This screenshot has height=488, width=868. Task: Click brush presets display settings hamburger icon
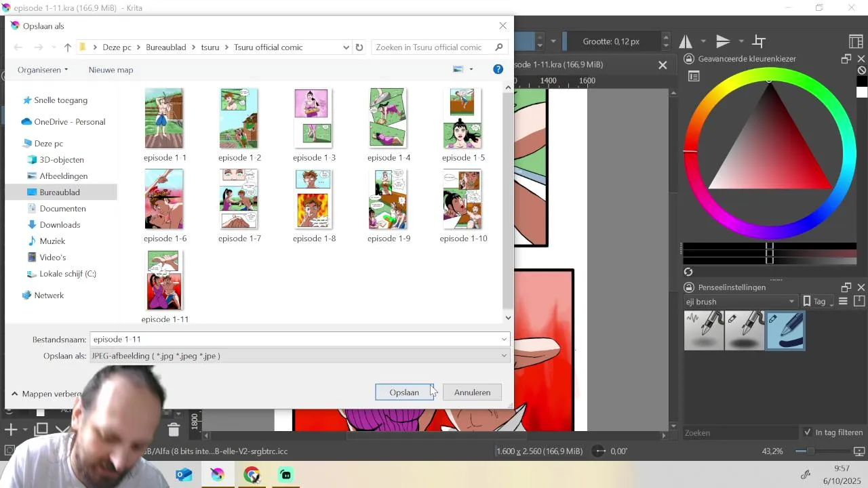click(844, 302)
